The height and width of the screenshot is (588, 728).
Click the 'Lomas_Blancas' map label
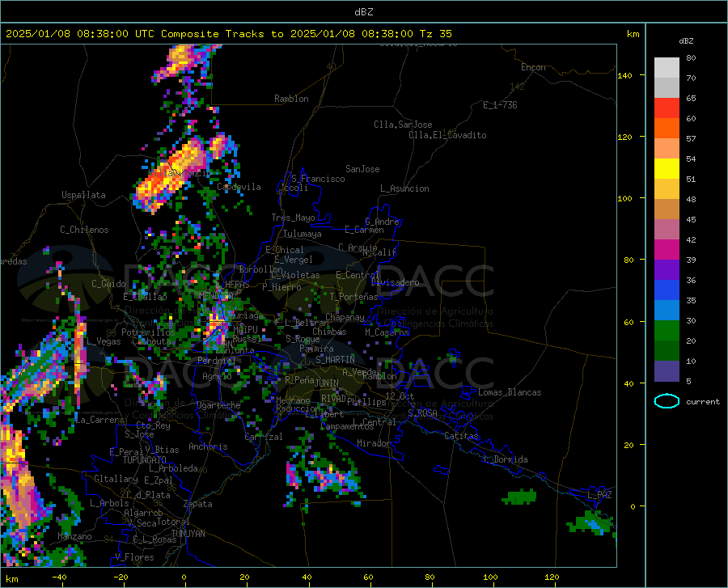pyautogui.click(x=510, y=392)
